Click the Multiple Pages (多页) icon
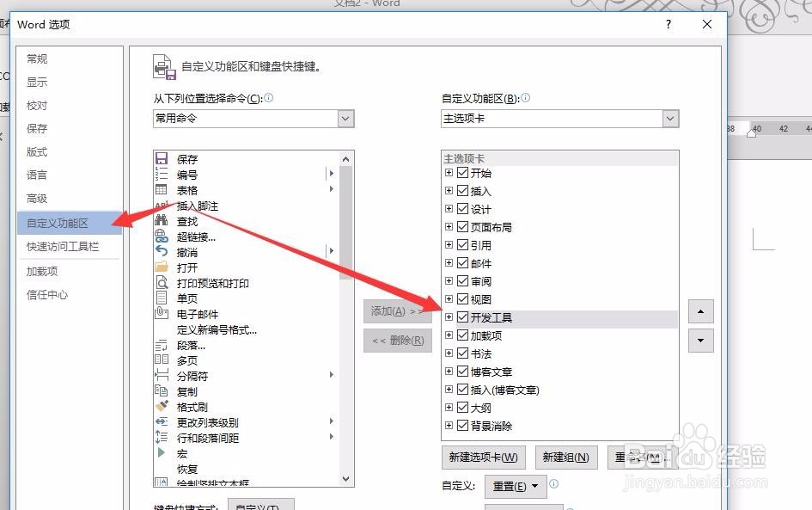This screenshot has height=510, width=812. pyautogui.click(x=162, y=359)
